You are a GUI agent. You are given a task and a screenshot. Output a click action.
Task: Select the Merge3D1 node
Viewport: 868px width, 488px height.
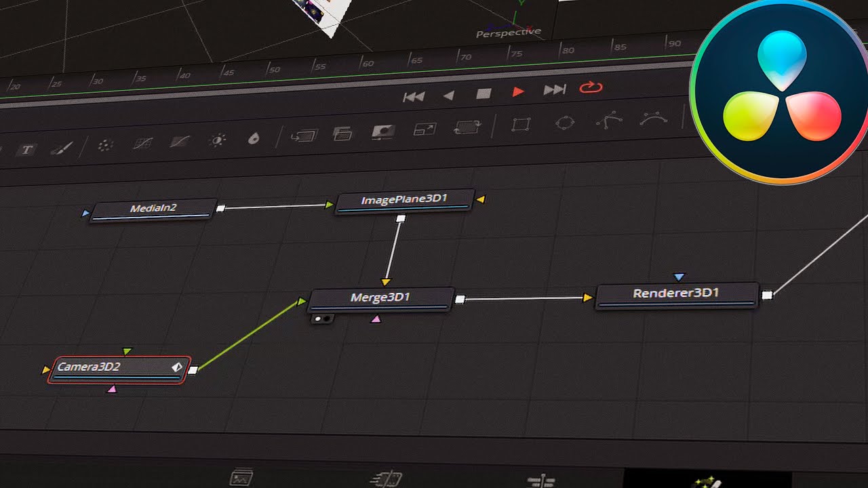coord(381,299)
